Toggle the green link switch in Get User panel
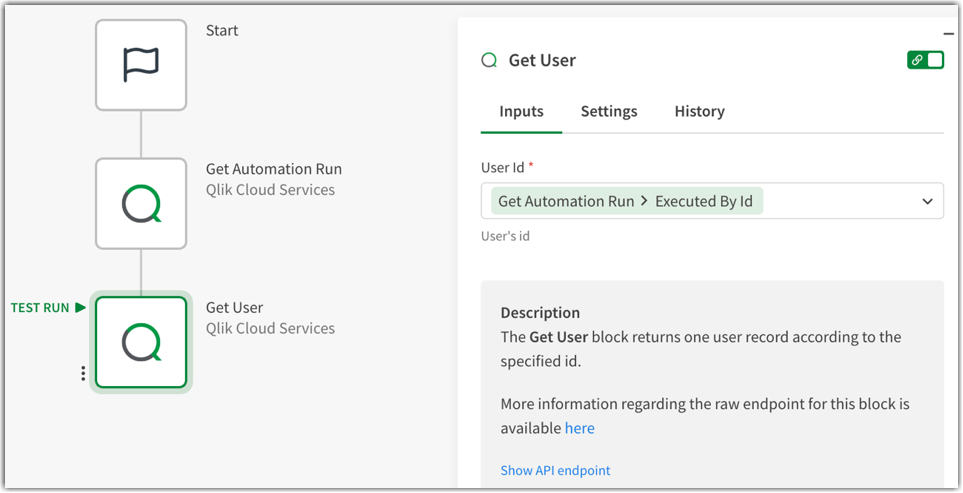The image size is (963, 493). pyautogui.click(x=926, y=60)
